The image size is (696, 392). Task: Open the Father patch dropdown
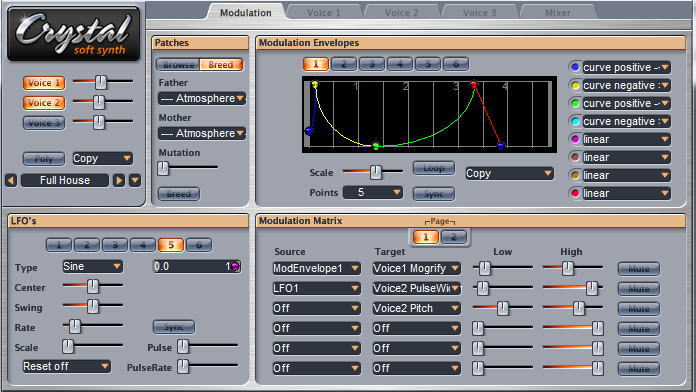click(202, 98)
